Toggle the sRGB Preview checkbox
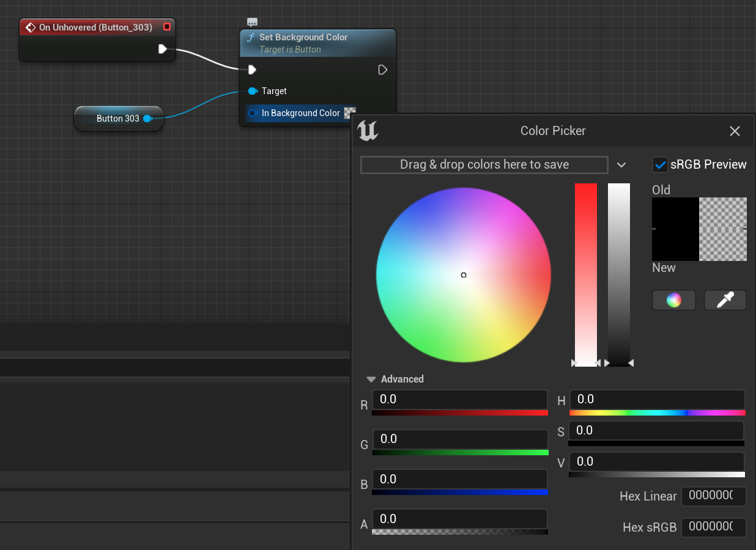 point(660,164)
